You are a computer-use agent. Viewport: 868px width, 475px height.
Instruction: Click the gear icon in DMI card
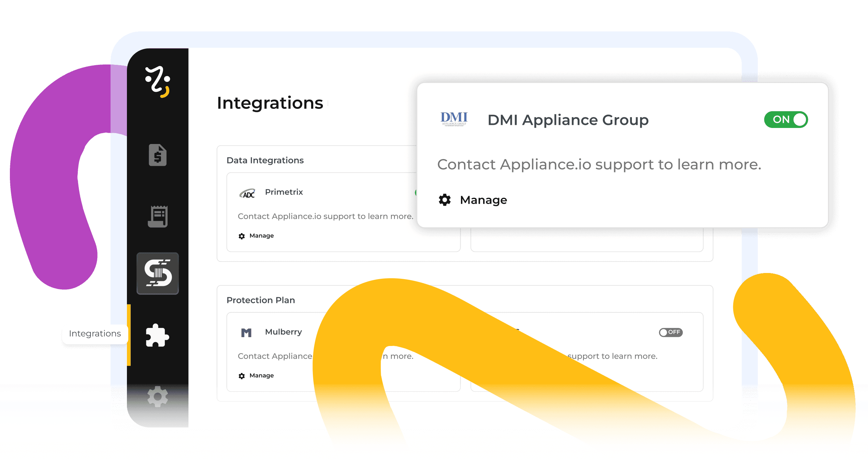tap(445, 200)
